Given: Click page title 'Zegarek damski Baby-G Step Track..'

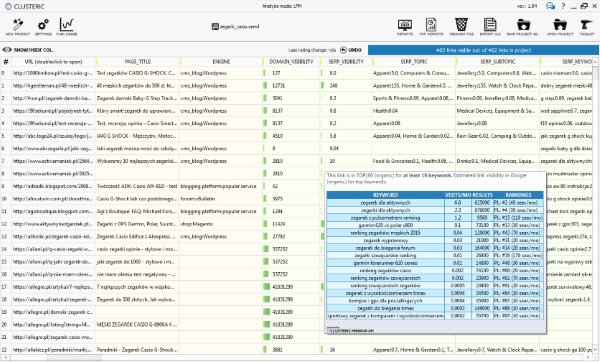Looking at the screenshot, I should pos(136,98).
